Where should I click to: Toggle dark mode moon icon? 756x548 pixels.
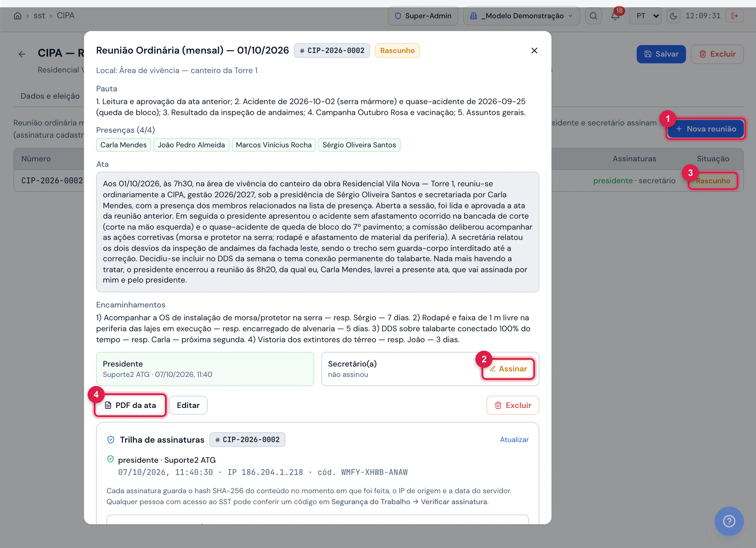[673, 16]
